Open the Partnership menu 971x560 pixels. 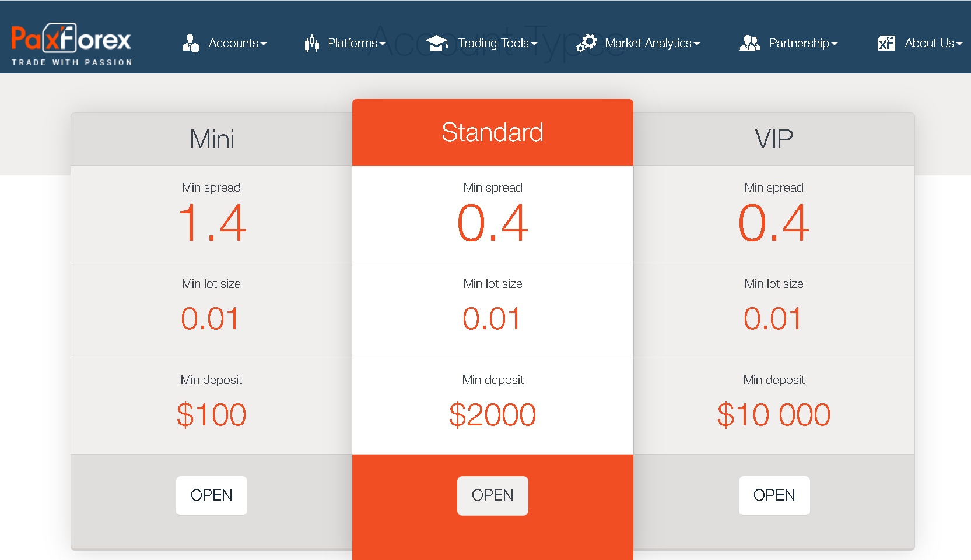click(x=799, y=43)
